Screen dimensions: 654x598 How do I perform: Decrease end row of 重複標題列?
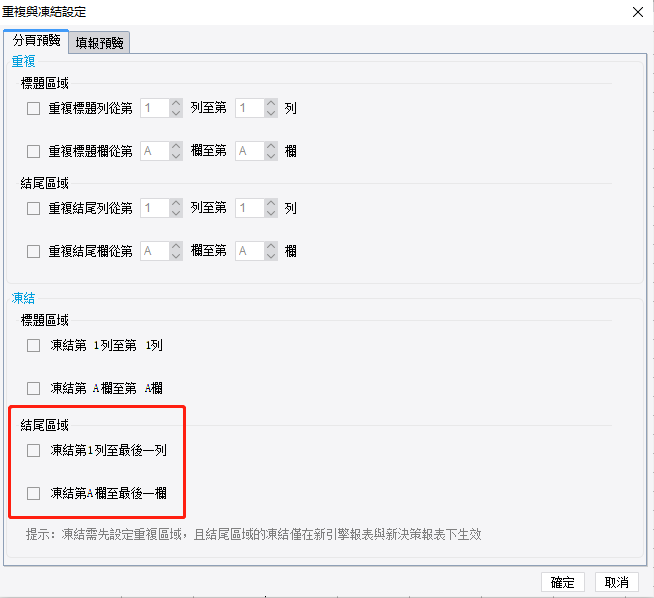point(271,113)
